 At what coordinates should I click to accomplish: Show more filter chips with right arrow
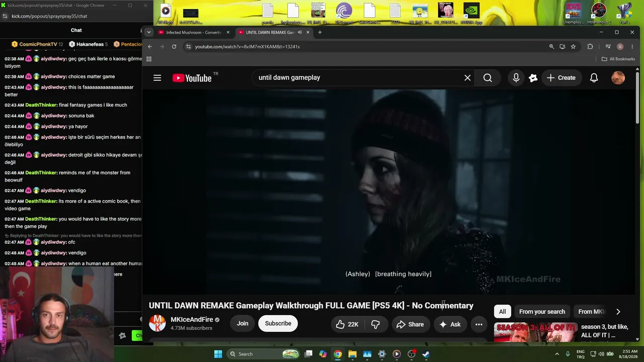[x=618, y=312]
